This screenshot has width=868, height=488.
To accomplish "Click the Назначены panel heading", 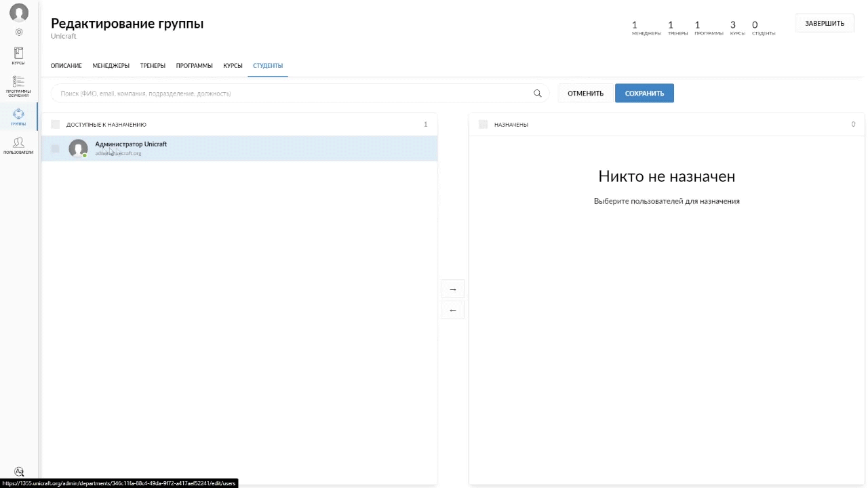I will click(511, 125).
